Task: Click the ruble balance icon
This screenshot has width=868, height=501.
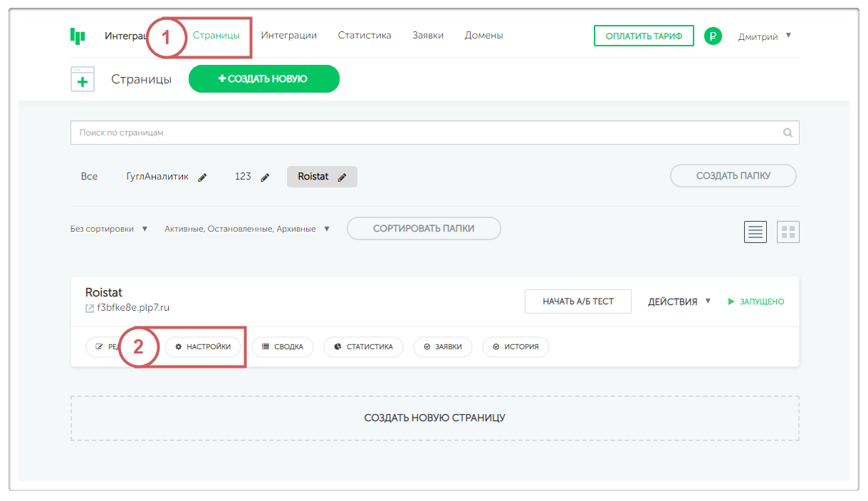Action: click(713, 36)
